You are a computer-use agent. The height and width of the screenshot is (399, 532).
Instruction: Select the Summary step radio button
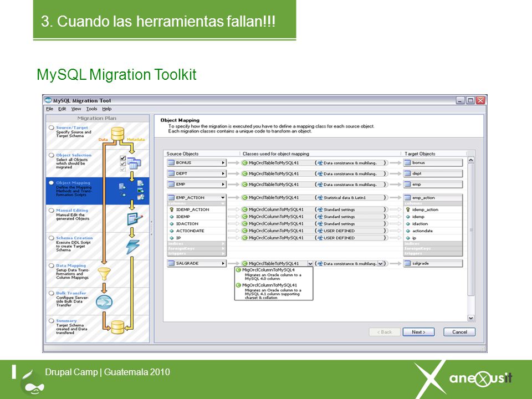(x=51, y=321)
